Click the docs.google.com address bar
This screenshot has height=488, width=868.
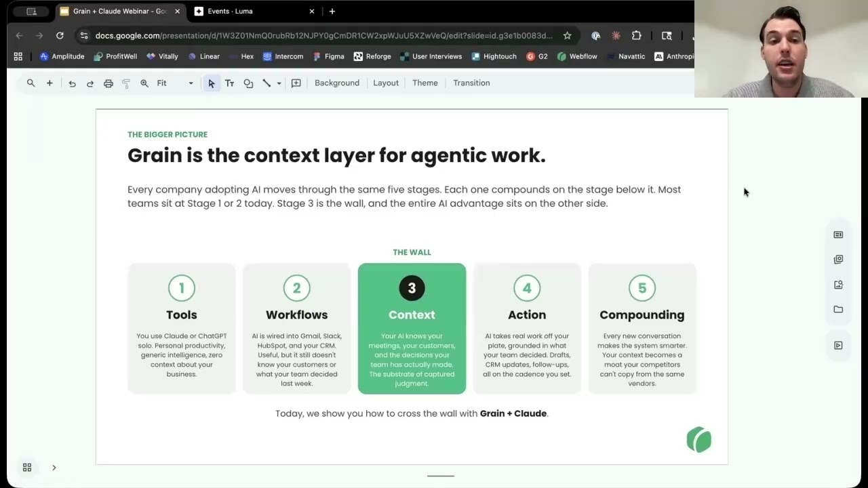324,36
